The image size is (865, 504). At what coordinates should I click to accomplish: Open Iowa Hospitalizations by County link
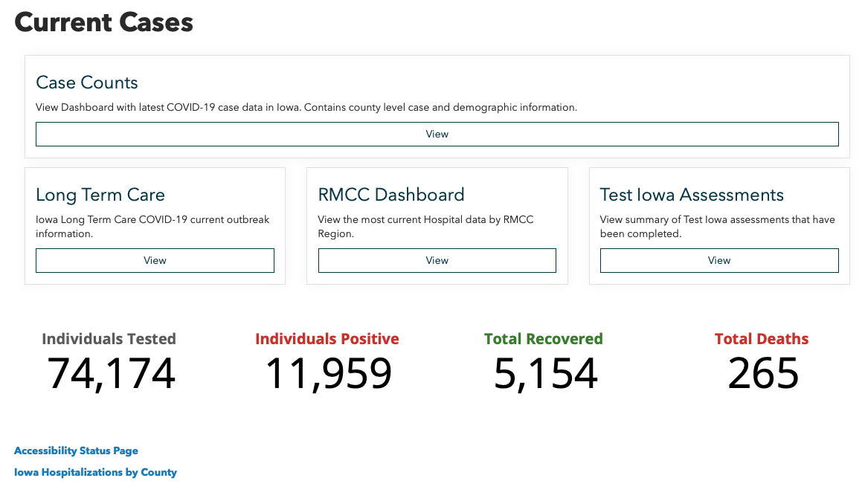click(x=95, y=472)
